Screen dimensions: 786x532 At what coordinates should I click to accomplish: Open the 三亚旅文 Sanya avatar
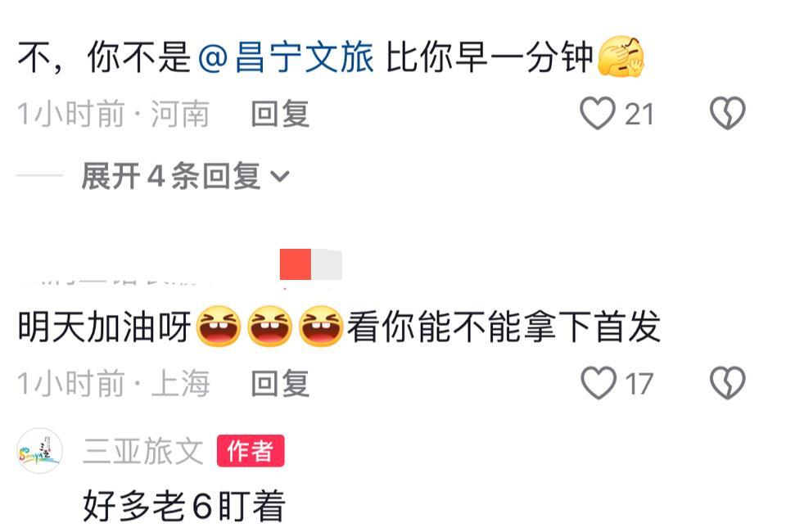coord(39,450)
